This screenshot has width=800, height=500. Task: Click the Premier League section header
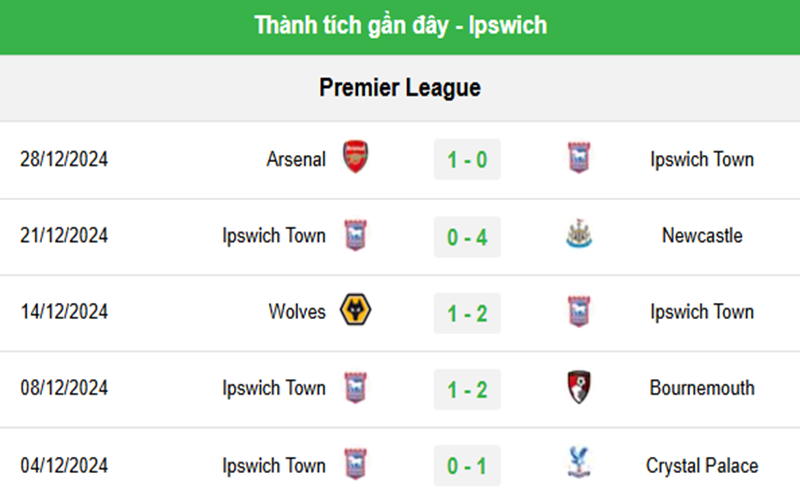[x=400, y=88]
